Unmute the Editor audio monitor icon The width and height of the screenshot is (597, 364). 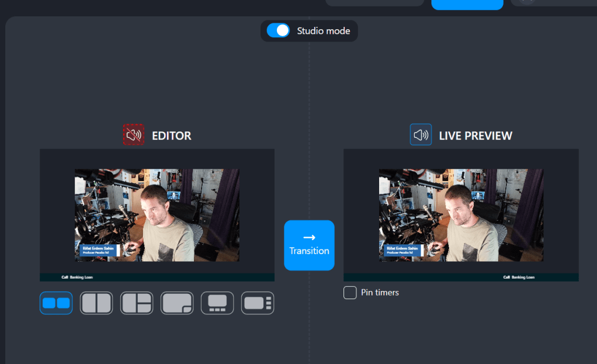pyautogui.click(x=134, y=134)
